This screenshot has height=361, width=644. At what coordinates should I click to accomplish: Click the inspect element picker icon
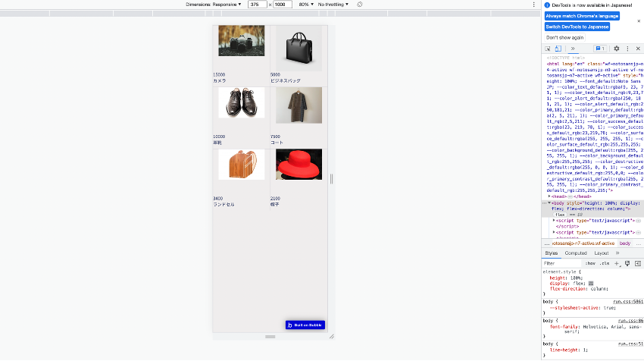pyautogui.click(x=548, y=49)
